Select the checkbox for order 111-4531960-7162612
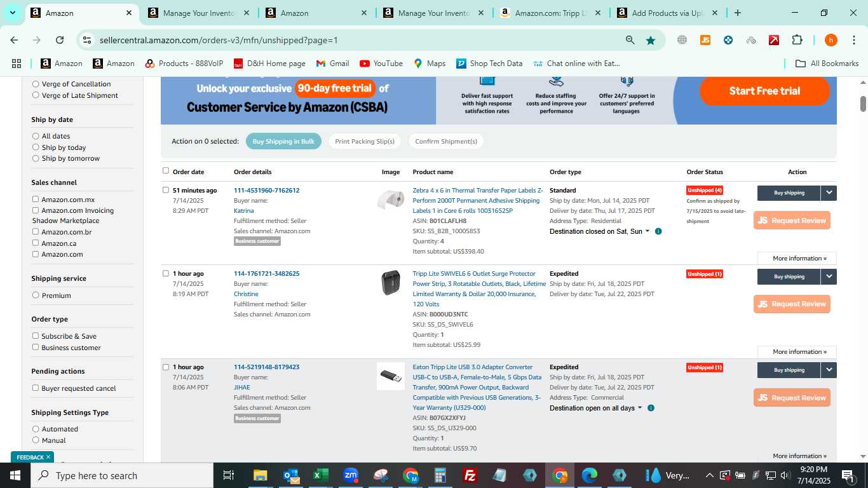 (166, 190)
